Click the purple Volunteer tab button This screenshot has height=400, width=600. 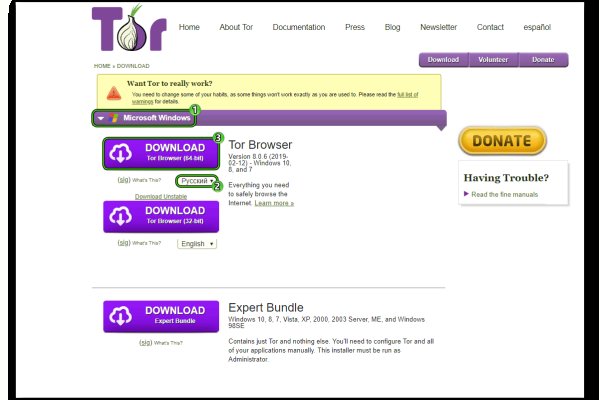coord(493,60)
